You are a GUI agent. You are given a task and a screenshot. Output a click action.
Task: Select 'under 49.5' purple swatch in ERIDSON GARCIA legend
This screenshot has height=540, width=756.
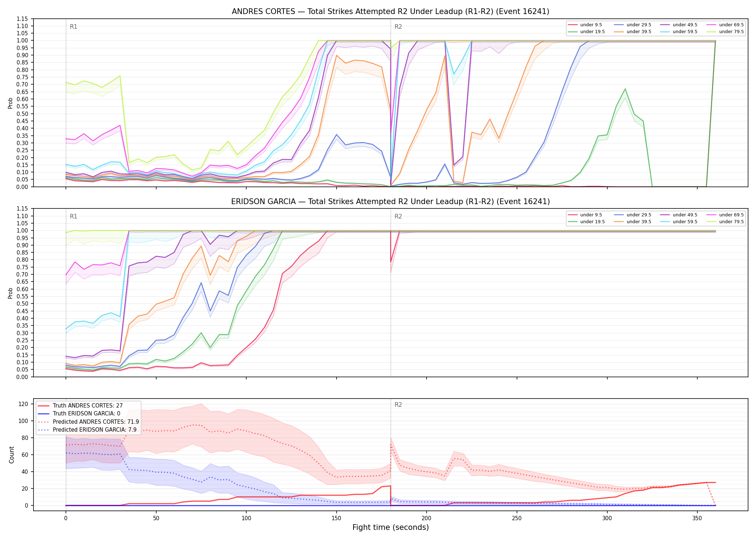pos(665,215)
